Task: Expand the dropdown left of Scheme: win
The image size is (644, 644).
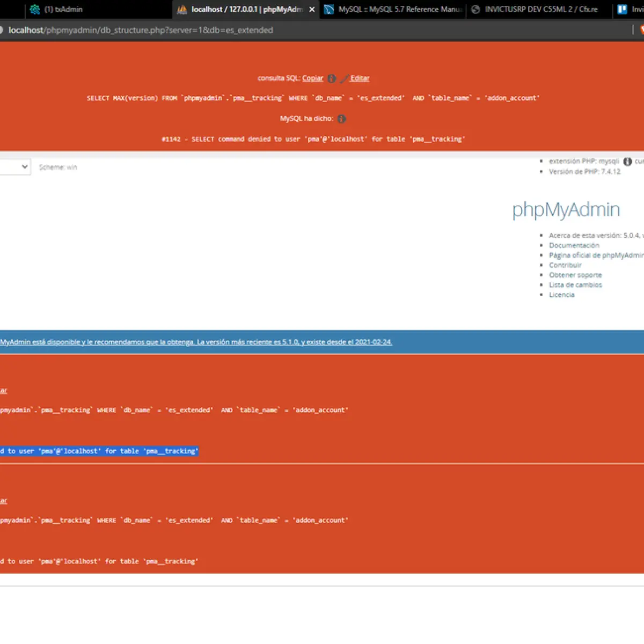Action: tap(15, 167)
